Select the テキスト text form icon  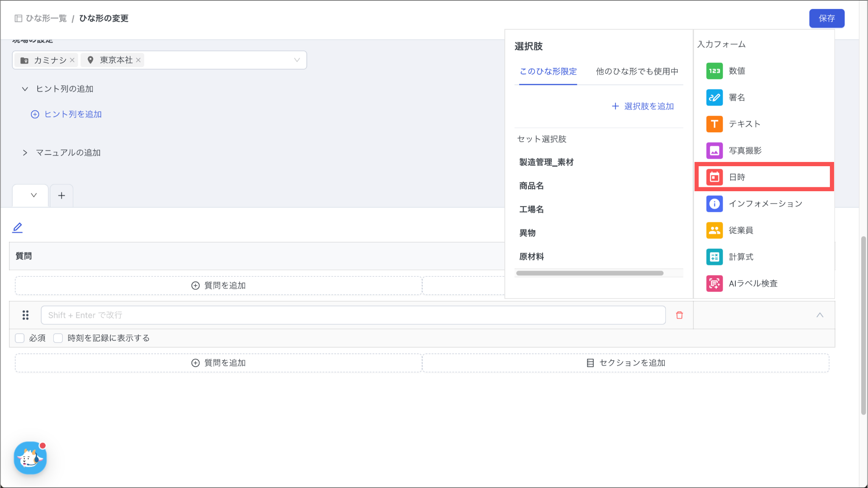(x=714, y=124)
